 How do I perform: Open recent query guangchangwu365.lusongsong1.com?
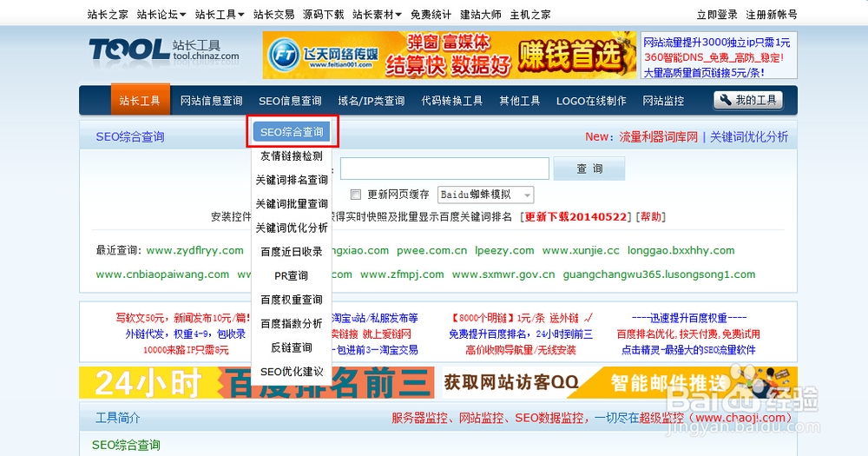pyautogui.click(x=660, y=274)
